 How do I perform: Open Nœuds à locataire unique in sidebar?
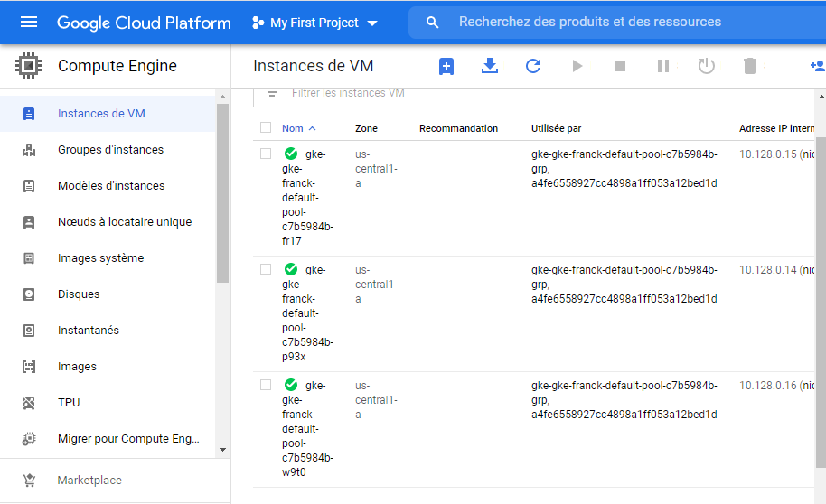pyautogui.click(x=108, y=221)
